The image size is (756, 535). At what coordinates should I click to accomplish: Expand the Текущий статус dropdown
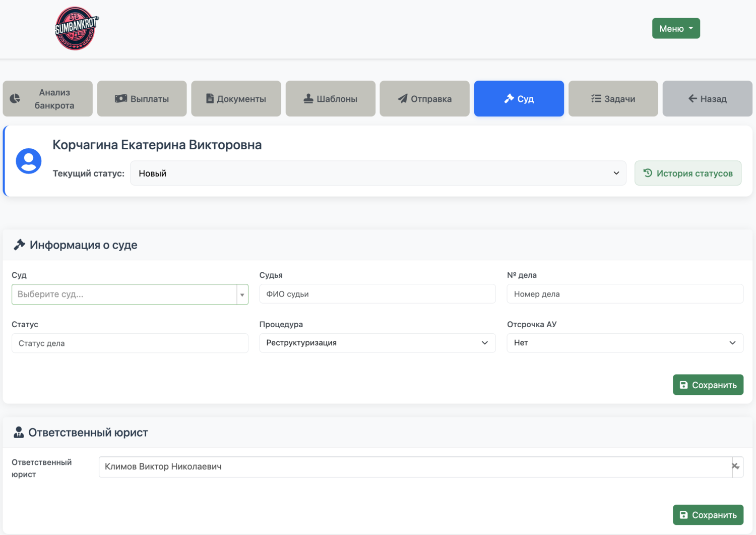(x=378, y=173)
